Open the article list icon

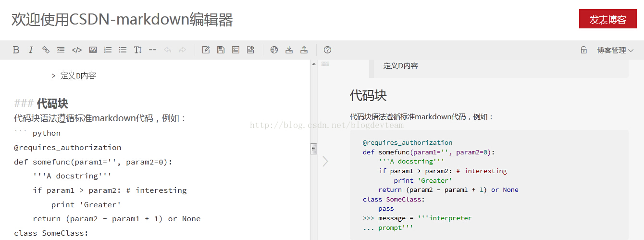pyautogui.click(x=235, y=50)
